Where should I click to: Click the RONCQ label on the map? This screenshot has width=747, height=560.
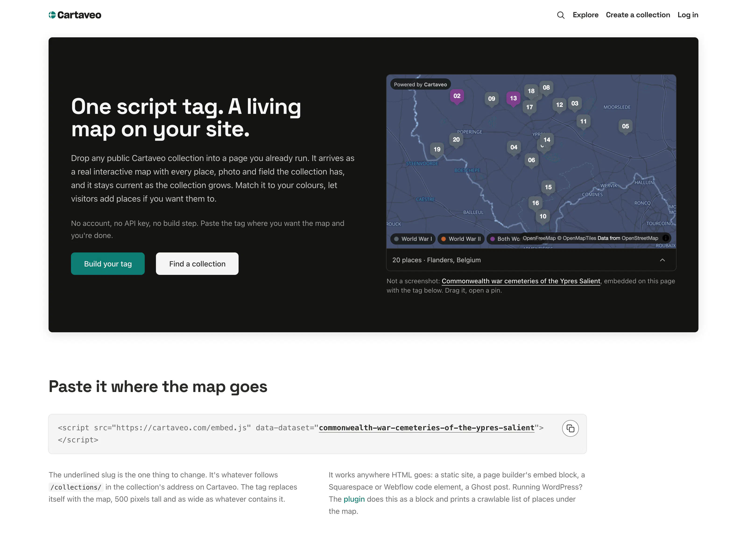click(642, 203)
